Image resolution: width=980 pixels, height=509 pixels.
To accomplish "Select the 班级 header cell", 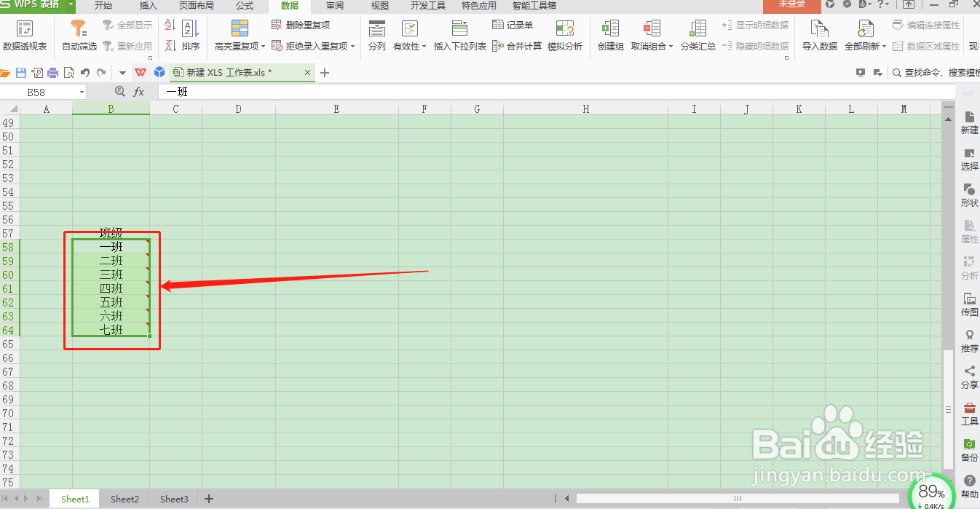I will pyautogui.click(x=111, y=233).
